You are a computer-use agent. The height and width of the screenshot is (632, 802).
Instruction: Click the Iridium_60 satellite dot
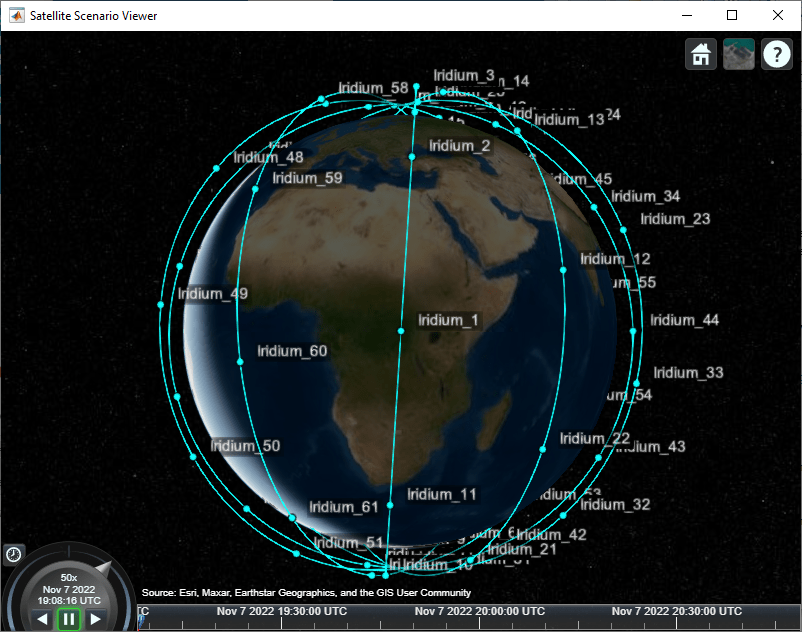point(240,362)
